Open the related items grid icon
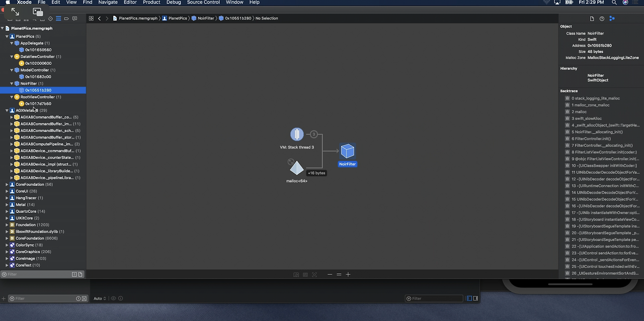This screenshot has width=644, height=321. tap(91, 19)
